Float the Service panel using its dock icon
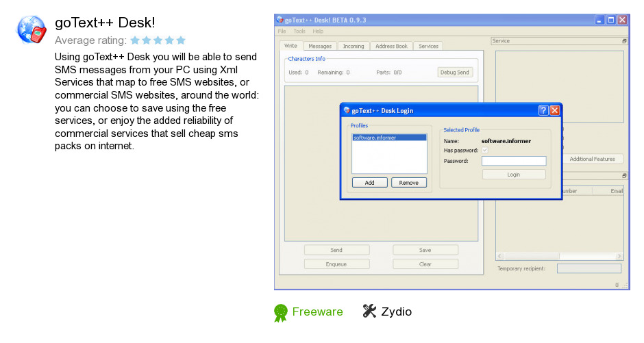The width and height of the screenshot is (644, 343). (x=624, y=41)
